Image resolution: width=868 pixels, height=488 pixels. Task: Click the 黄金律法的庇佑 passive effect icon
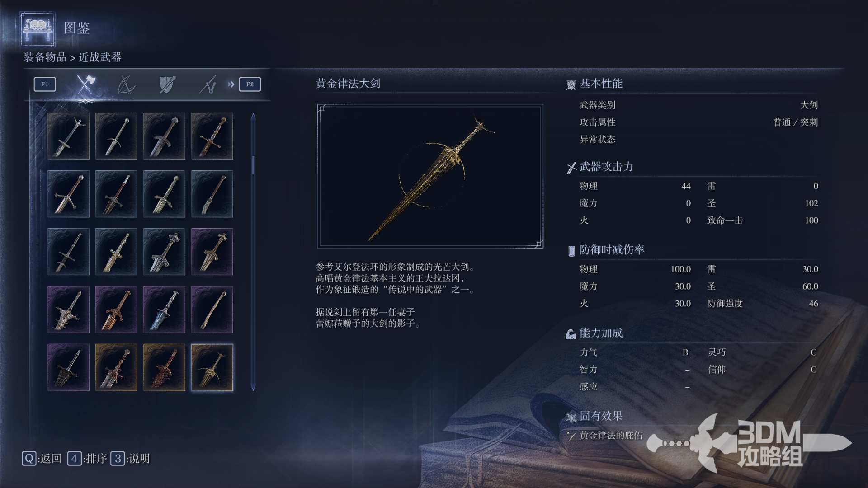571,436
